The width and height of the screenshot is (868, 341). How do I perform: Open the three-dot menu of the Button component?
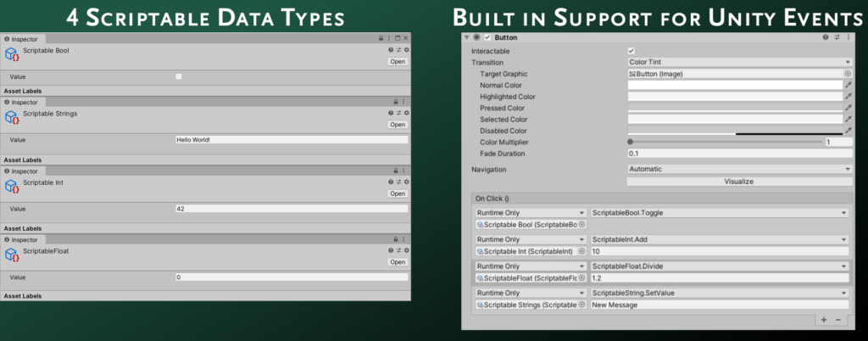(849, 37)
